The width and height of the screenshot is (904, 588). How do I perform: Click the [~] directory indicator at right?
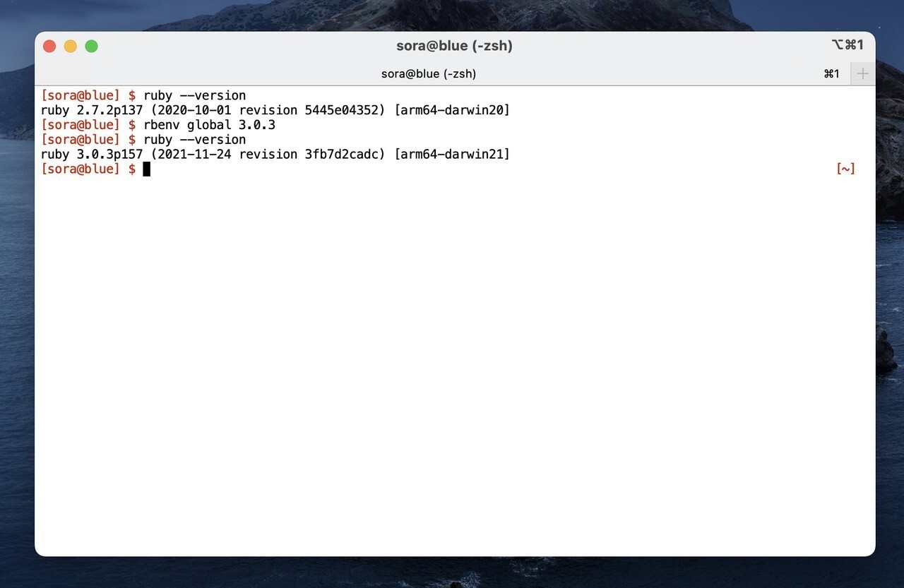click(845, 169)
